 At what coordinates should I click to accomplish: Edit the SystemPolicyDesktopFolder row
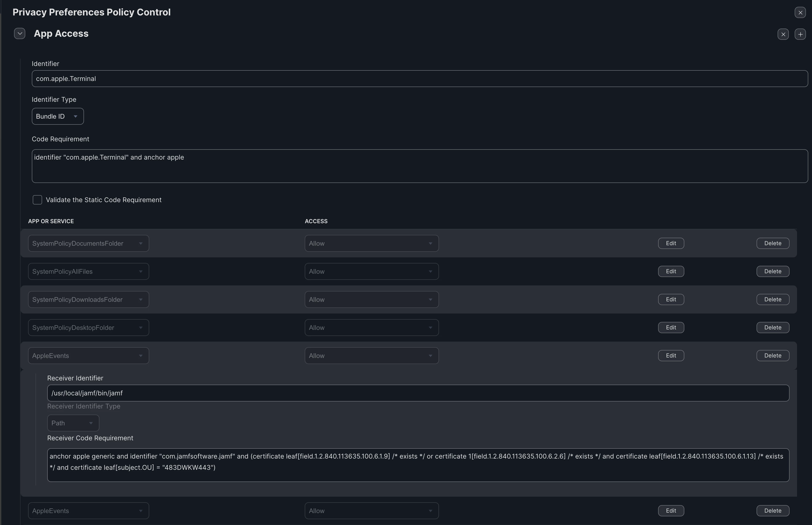[671, 328]
